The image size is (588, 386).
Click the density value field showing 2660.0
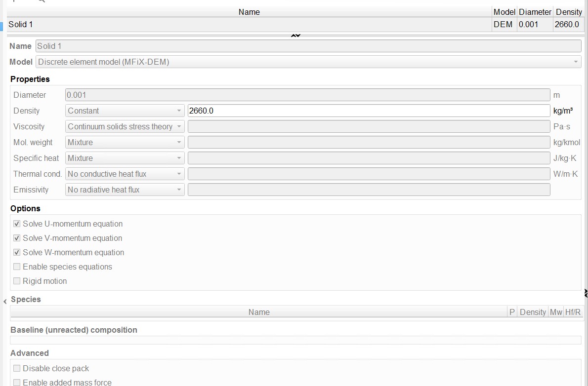[x=368, y=111]
